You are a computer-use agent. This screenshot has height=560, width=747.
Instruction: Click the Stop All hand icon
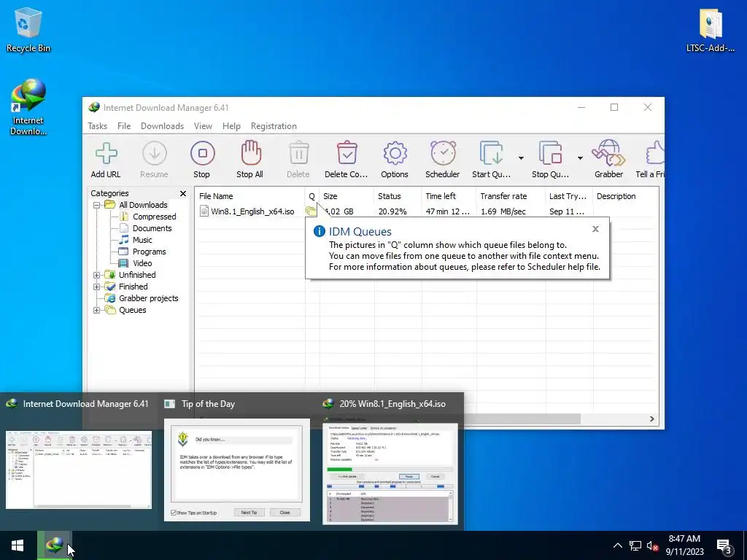tap(250, 160)
